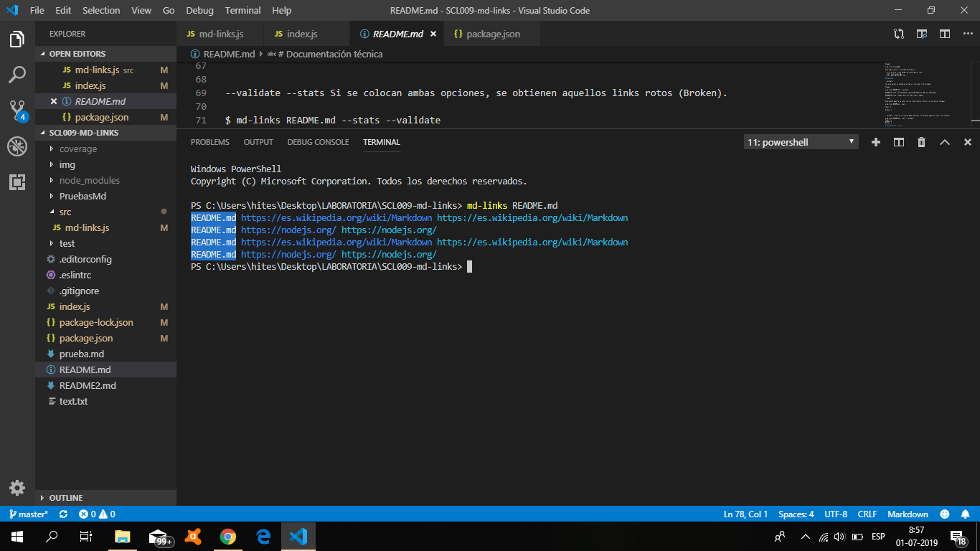This screenshot has height=551, width=980.
Task: Close the README.md editor tab
Action: [x=433, y=34]
